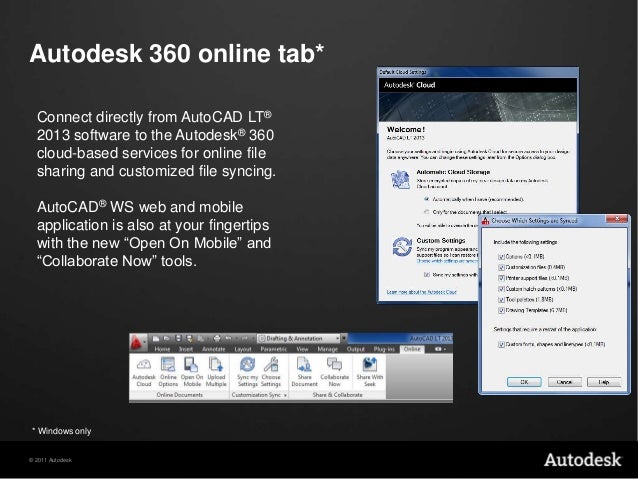Click the Automatic Cloud Storage icon
This screenshot has width=638, height=479.
pos(400,179)
